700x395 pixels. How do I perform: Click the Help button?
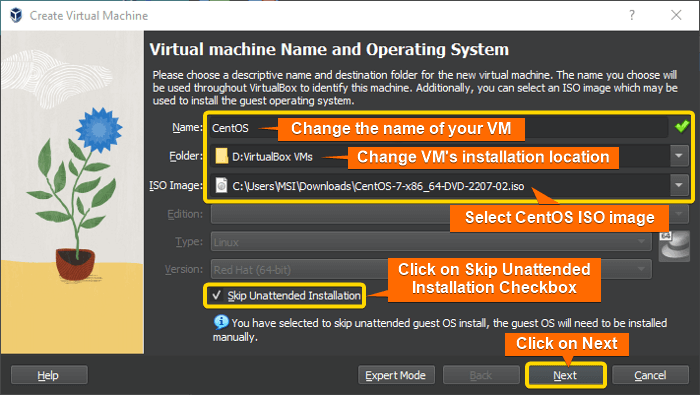(49, 375)
